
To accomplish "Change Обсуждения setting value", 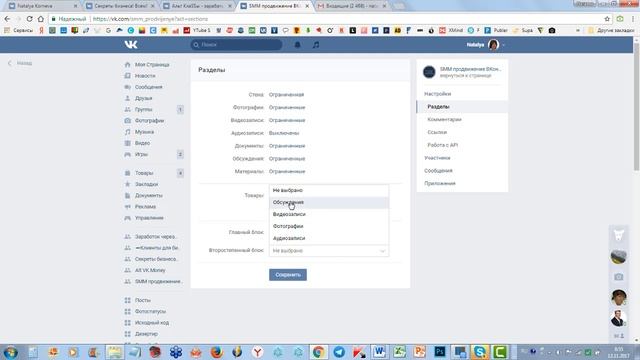I will click(x=287, y=159).
